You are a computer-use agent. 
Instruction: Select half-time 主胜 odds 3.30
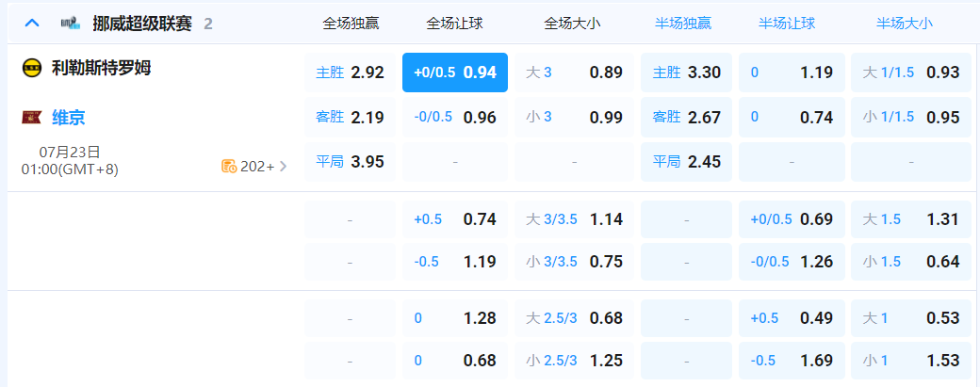coord(686,73)
